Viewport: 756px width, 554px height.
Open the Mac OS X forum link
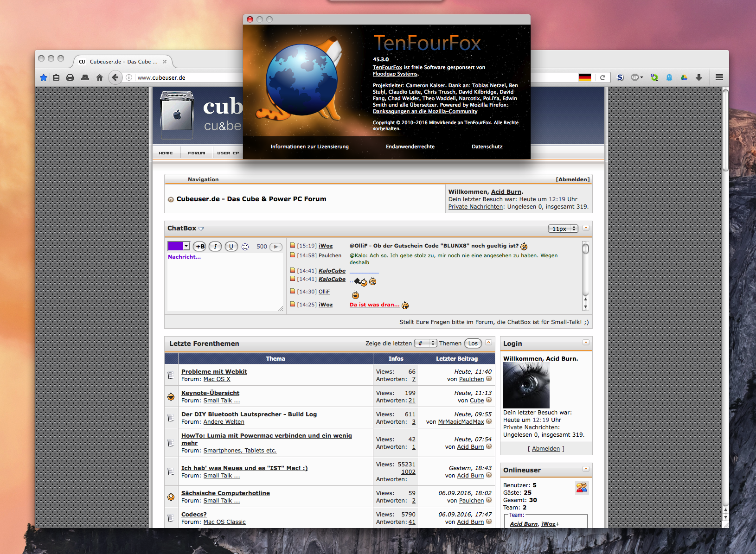tap(217, 379)
